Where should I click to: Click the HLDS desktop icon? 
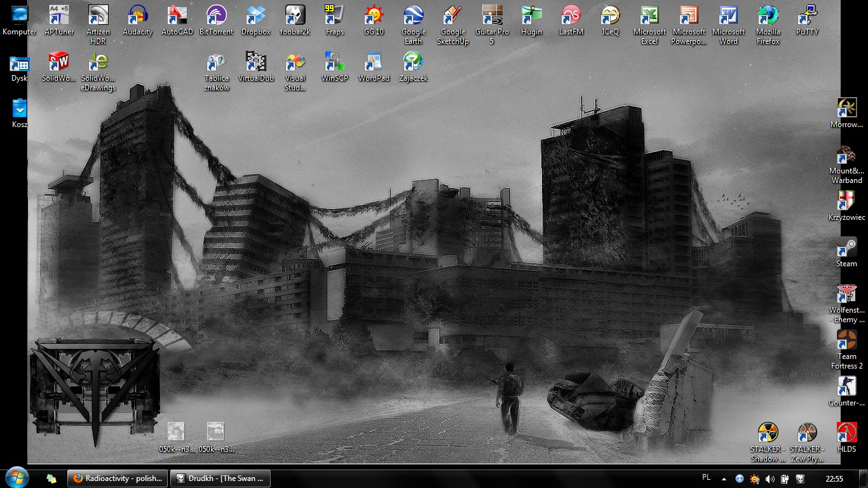pos(846,433)
